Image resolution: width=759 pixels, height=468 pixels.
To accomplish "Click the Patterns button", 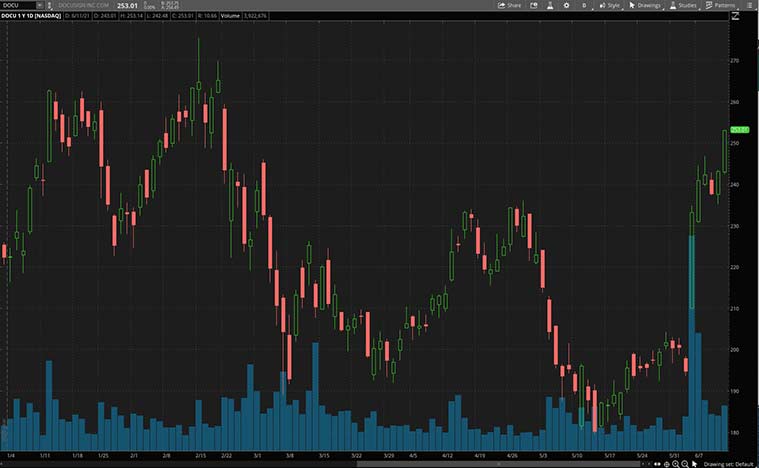I will tap(721, 5).
